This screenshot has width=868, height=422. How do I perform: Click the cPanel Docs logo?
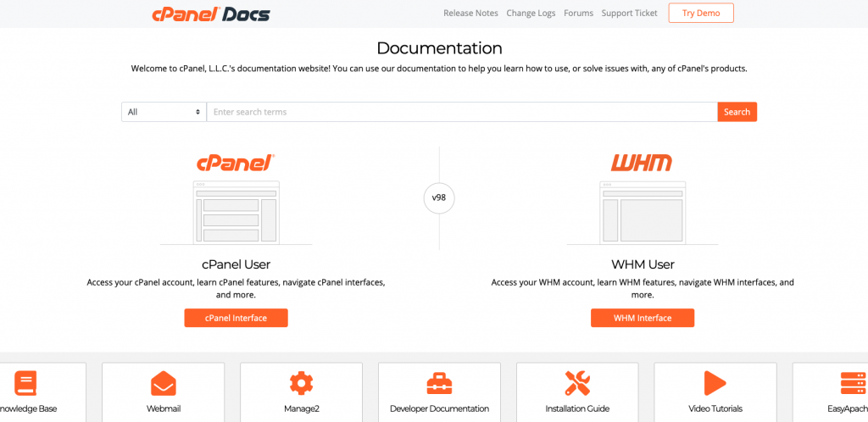click(211, 14)
